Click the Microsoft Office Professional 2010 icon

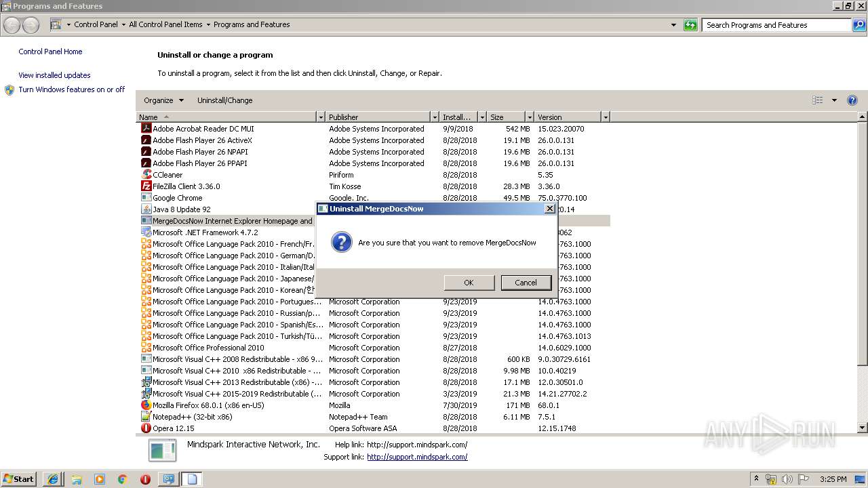pos(146,347)
